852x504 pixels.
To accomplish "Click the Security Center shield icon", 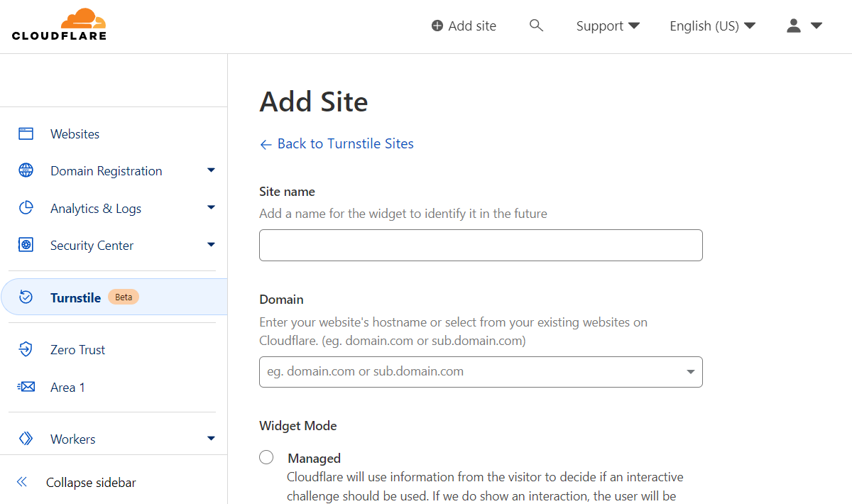I will point(26,244).
